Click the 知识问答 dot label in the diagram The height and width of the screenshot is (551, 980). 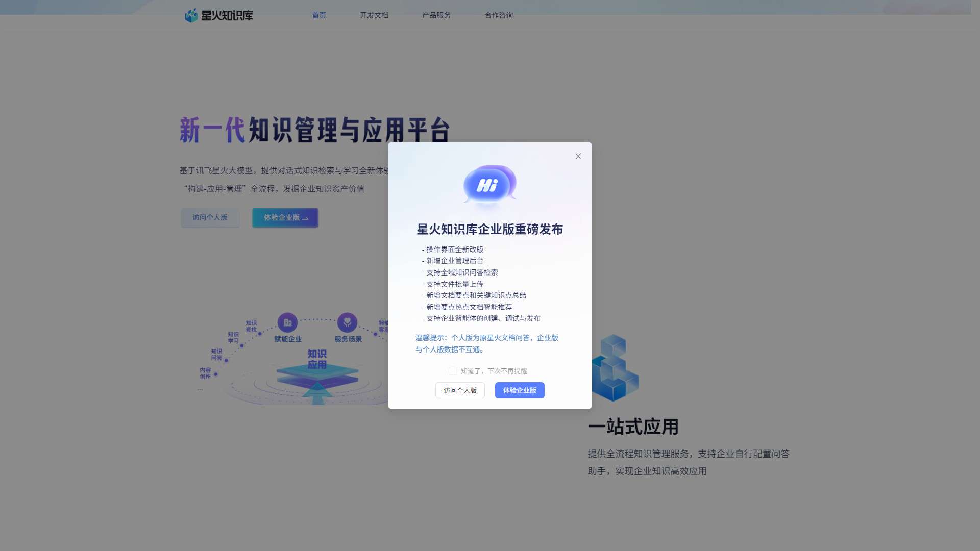click(x=216, y=355)
